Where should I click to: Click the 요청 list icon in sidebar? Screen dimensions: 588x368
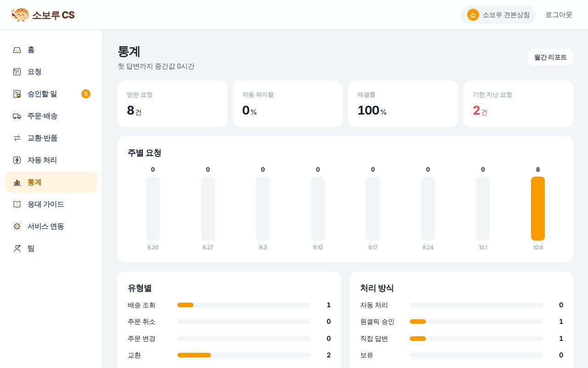(17, 72)
